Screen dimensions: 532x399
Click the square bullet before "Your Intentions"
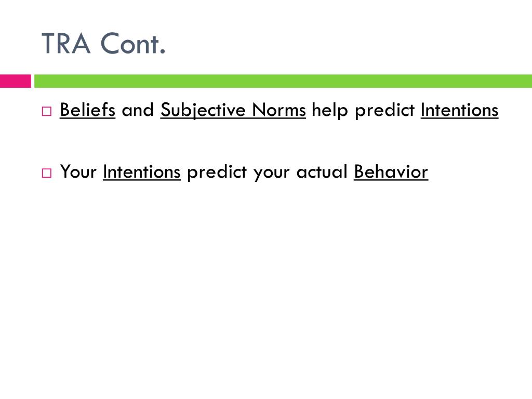click(x=47, y=173)
